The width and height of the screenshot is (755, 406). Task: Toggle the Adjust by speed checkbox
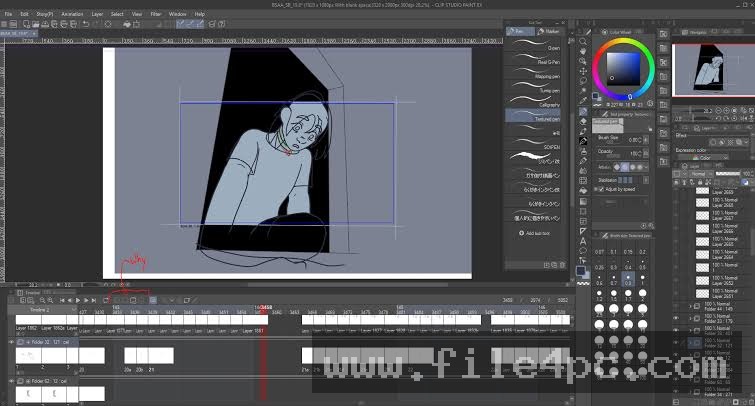[x=601, y=189]
